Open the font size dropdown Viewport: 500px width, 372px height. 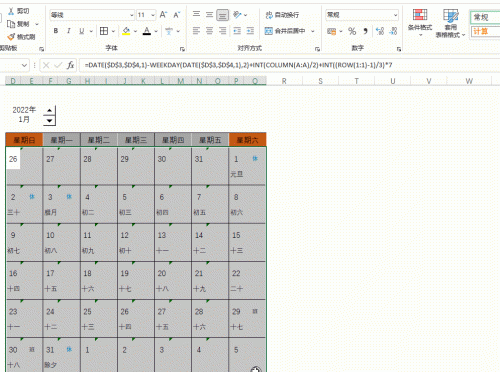pyautogui.click(x=153, y=15)
